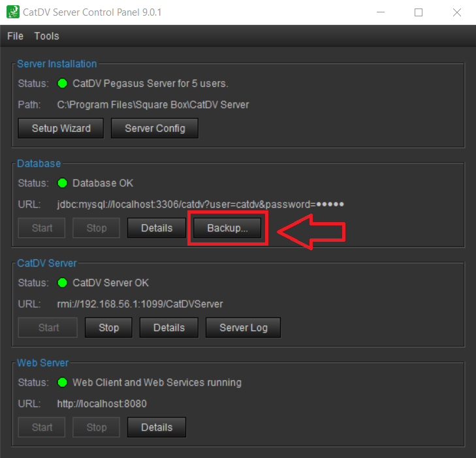Click the green CatDV Server status indicator
This screenshot has width=476, height=458.
pos(63,282)
